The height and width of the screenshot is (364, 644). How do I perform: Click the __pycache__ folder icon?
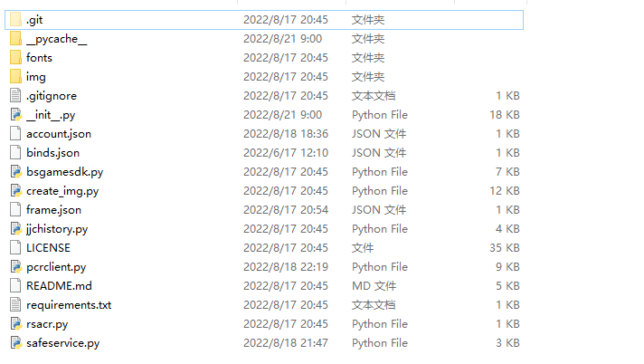tap(15, 39)
